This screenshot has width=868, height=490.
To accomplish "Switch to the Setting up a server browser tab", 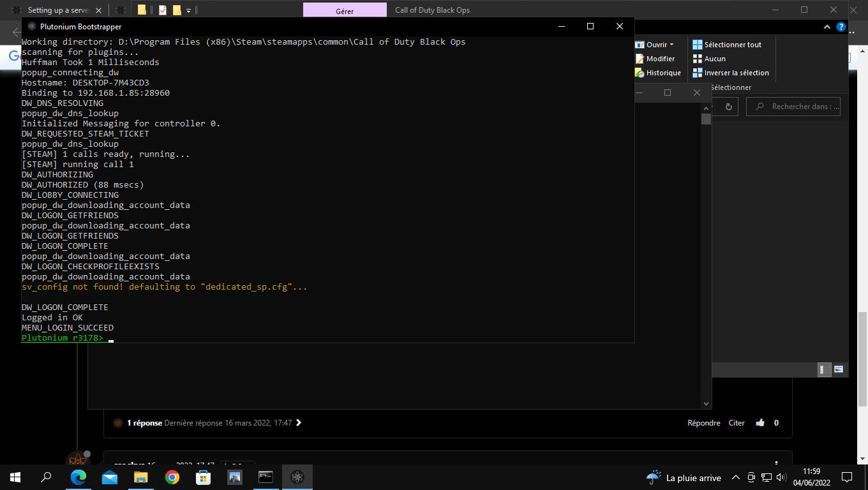I will click(57, 10).
